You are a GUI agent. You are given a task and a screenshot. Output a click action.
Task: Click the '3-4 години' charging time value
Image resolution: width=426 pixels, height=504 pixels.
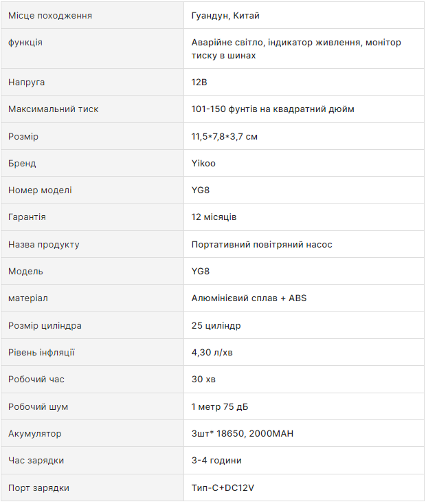pyautogui.click(x=216, y=461)
